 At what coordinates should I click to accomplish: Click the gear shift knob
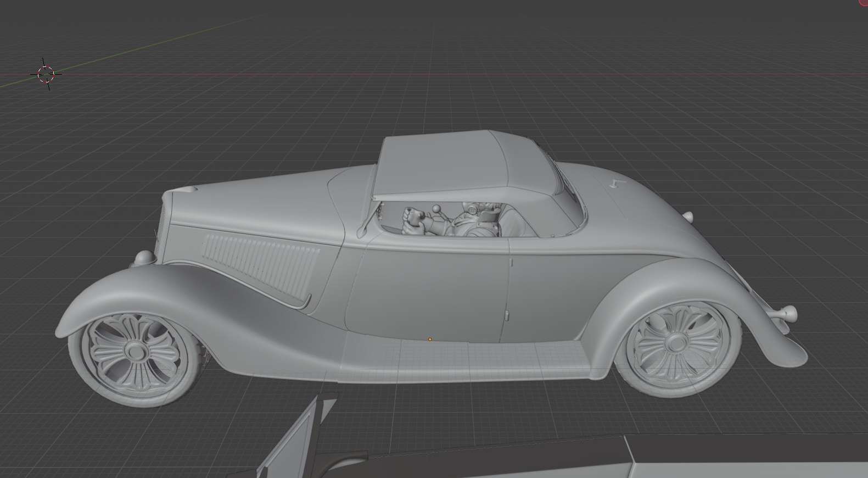(436, 209)
